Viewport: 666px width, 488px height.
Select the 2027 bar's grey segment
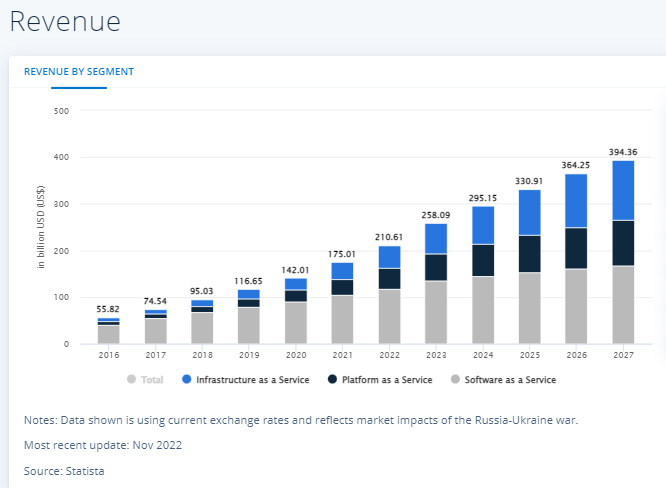pos(623,305)
